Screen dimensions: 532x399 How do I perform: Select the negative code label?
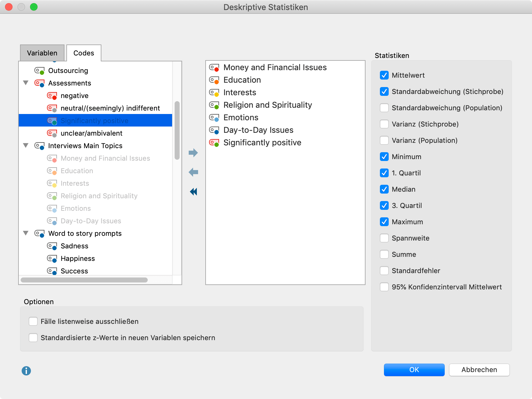pos(74,96)
